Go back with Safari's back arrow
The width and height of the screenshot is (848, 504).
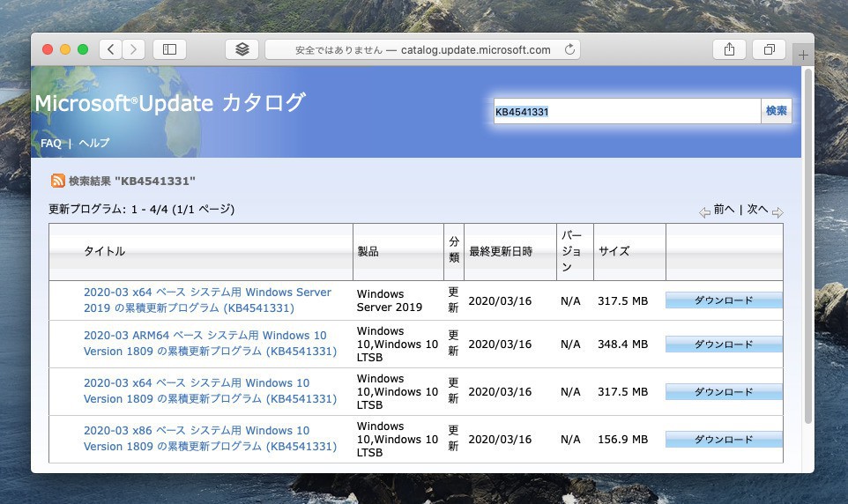111,49
